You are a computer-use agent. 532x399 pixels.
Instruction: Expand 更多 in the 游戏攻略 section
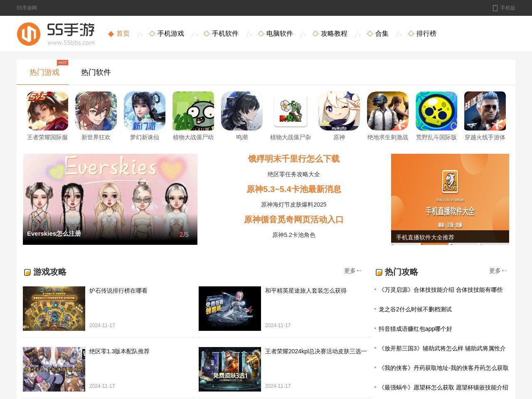(x=352, y=271)
